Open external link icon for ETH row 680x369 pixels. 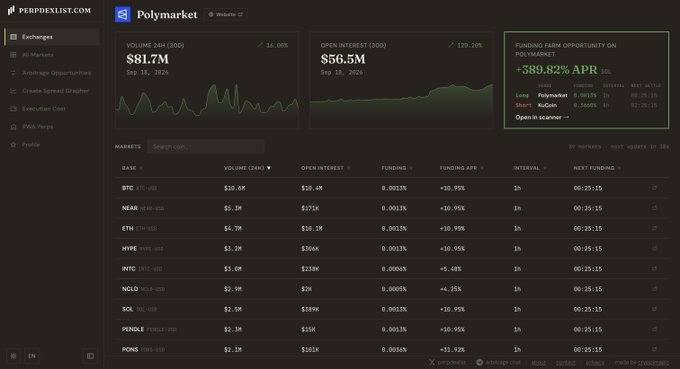[654, 228]
